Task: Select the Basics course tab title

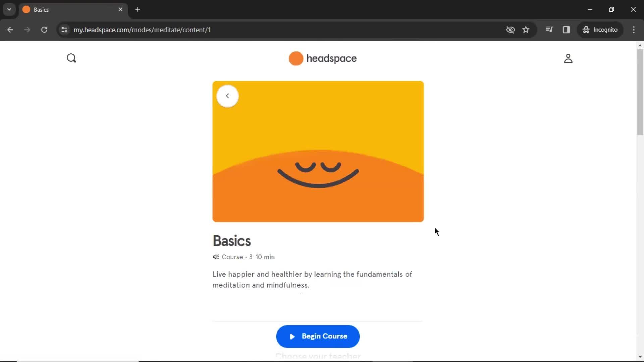Action: [42, 9]
